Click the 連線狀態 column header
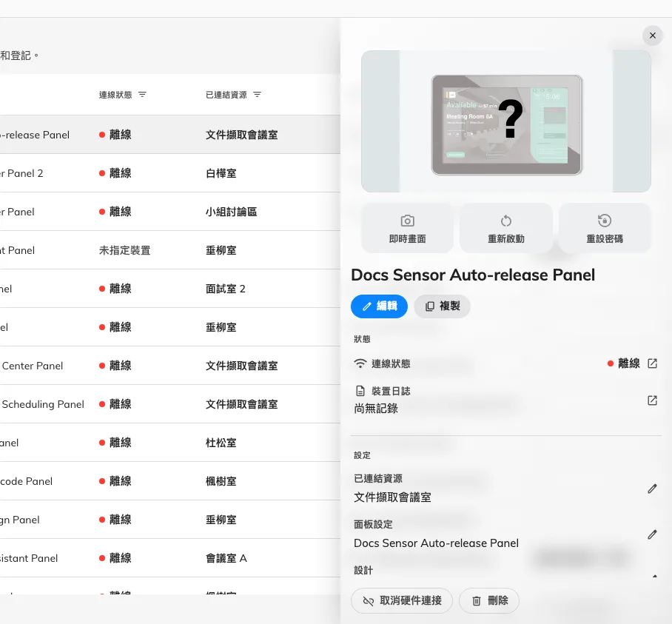Viewport: 672px width, 624px height. (115, 95)
